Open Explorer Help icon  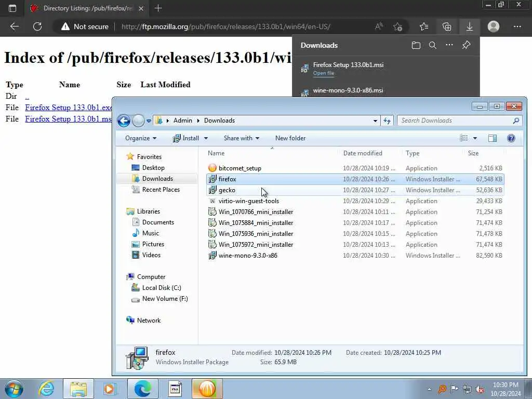[511, 138]
